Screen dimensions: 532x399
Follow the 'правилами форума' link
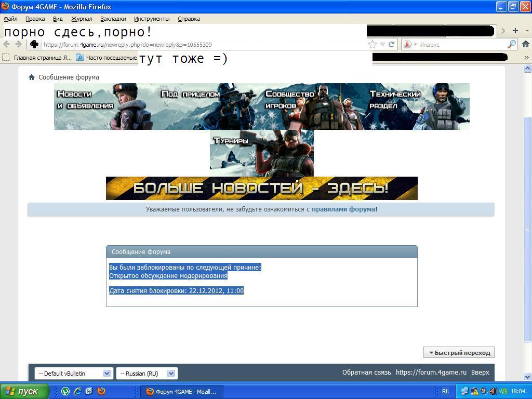tap(343, 209)
